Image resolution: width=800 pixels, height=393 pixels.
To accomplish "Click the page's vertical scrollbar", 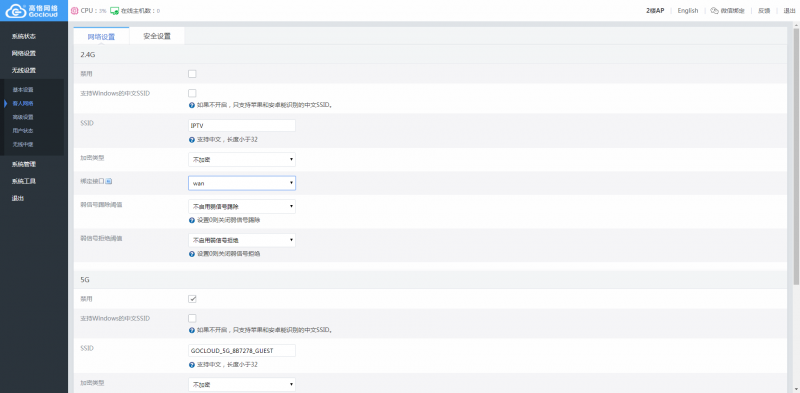I will tap(796, 153).
